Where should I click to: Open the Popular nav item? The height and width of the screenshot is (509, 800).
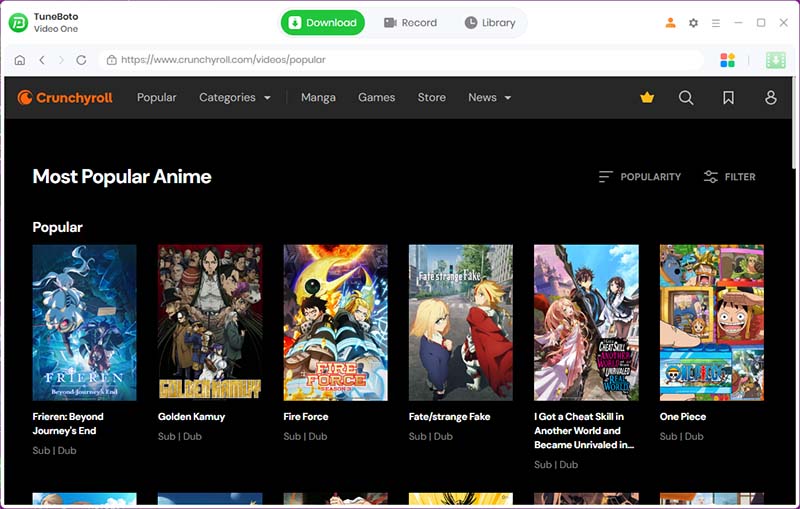click(x=157, y=97)
